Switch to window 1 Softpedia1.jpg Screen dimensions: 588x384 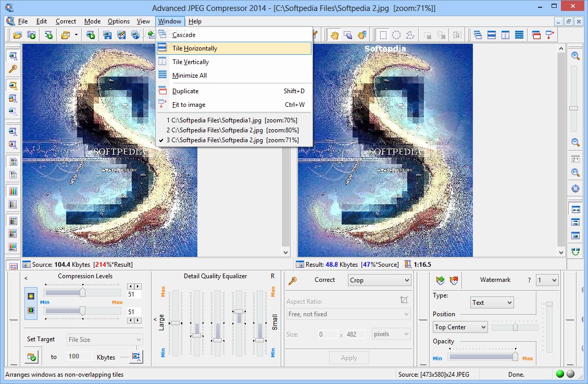pyautogui.click(x=234, y=120)
